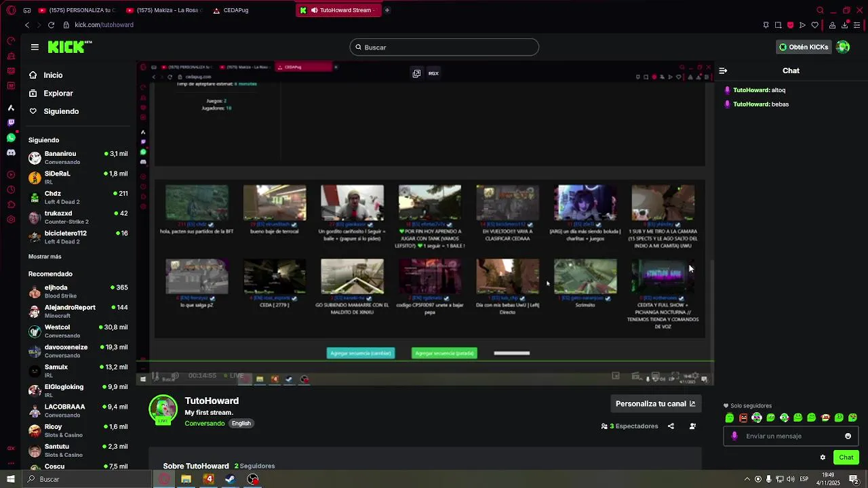Go back in browser history

pos(26,25)
